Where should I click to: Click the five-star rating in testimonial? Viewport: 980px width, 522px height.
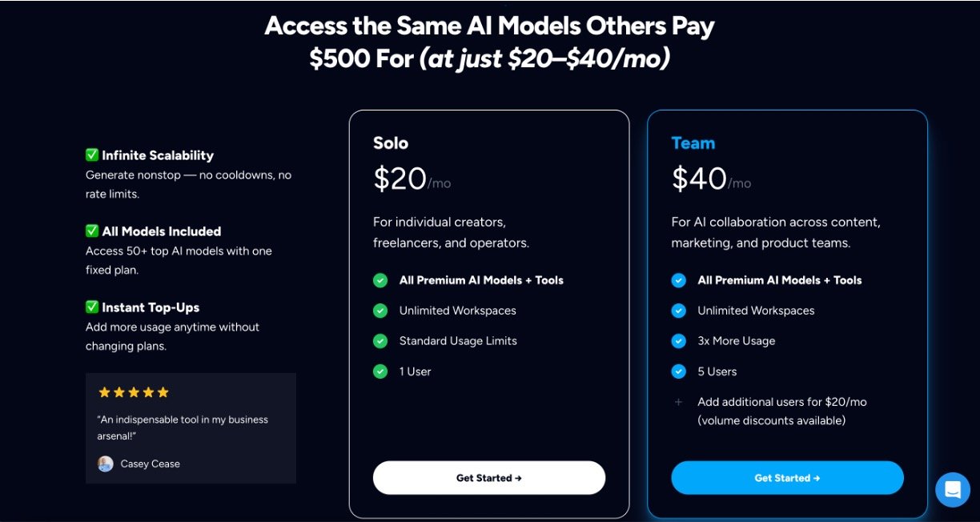click(134, 392)
